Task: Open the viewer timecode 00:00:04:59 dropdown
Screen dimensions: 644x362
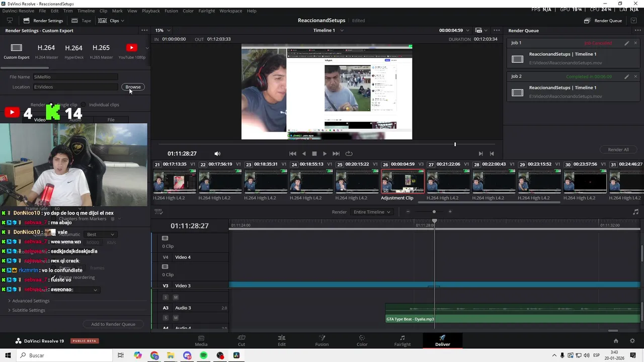Action: (454, 30)
